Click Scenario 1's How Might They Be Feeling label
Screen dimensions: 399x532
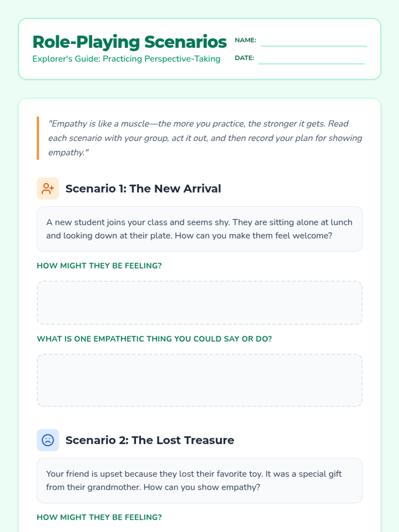99,266
